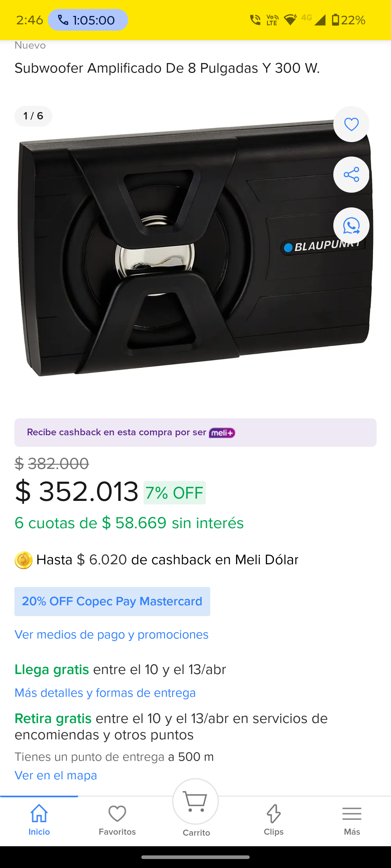The width and height of the screenshot is (391, 868).
Task: Tap the meli+ cashback banner
Action: point(195,432)
